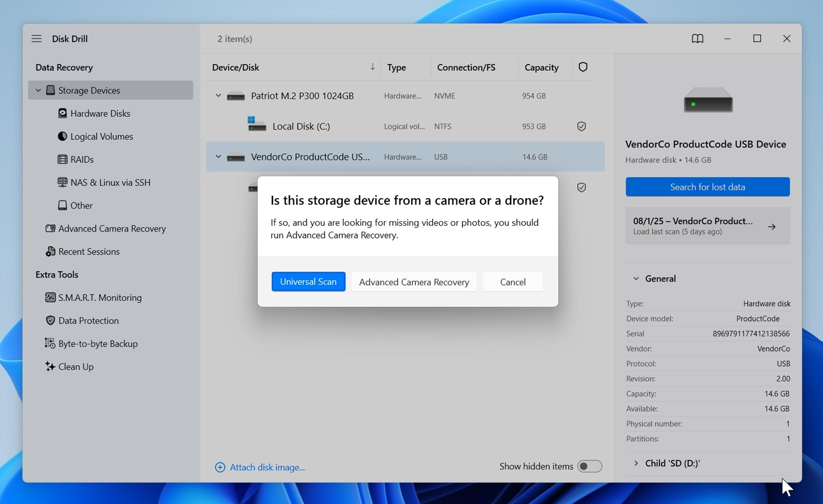823x504 pixels.
Task: Click the Recent Sessions icon
Action: click(x=50, y=251)
